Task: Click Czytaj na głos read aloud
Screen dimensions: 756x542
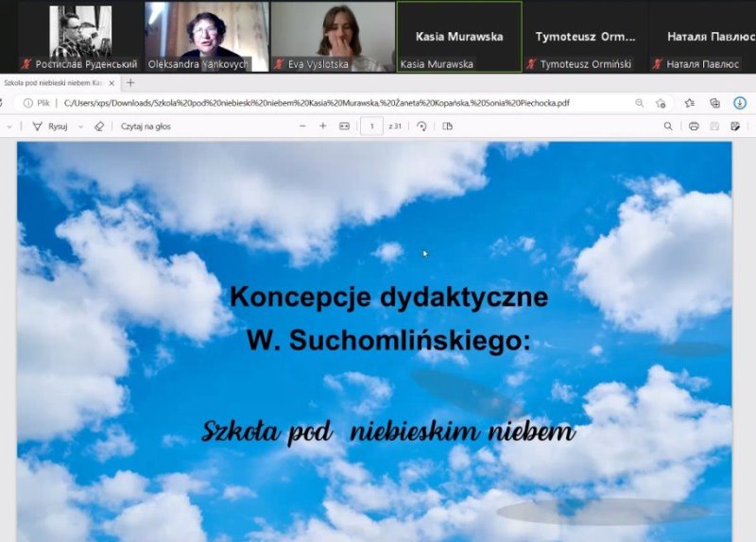Action: pyautogui.click(x=146, y=127)
